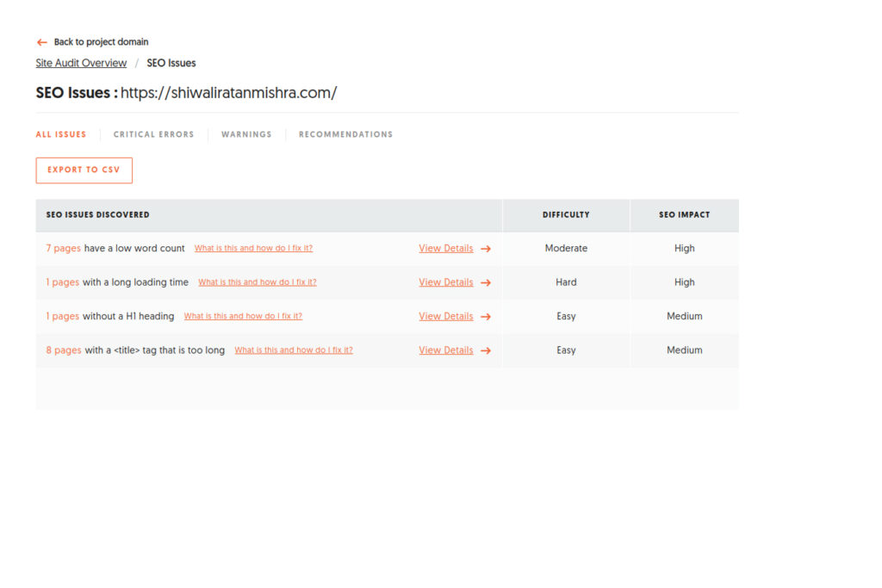This screenshot has height=588, width=882.
Task: Click 'Medium' impact in H1 heading row
Action: coord(685,317)
